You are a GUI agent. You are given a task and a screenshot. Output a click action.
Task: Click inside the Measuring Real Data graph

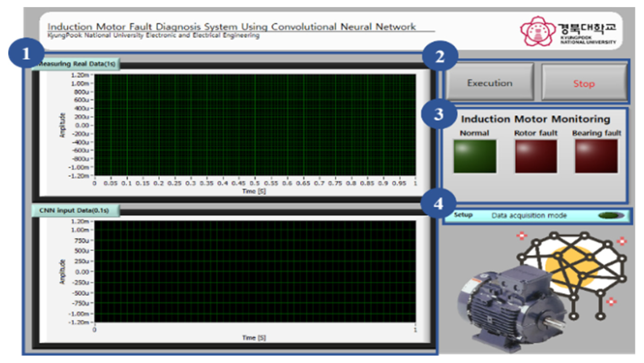point(255,125)
